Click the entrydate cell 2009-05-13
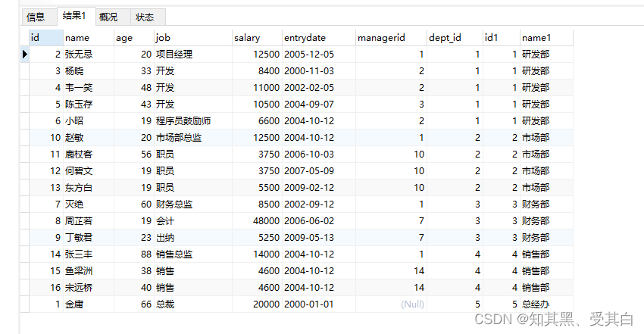Viewport: 644px width, 334px height. click(319, 238)
